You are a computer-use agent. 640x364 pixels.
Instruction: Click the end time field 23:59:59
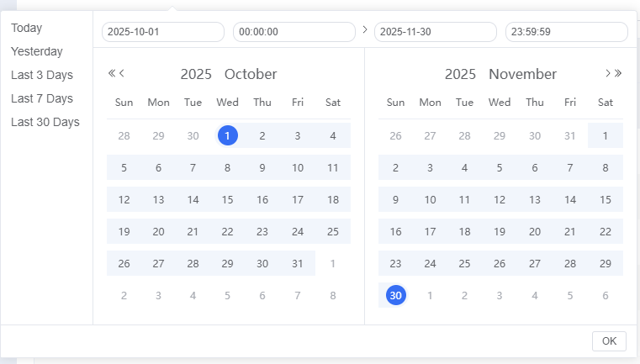pyautogui.click(x=567, y=32)
